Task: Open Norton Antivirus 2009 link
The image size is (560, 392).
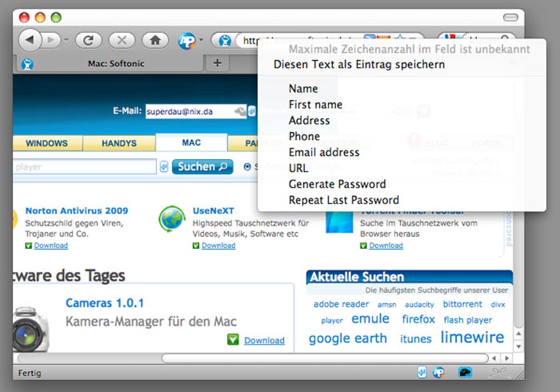Action: click(76, 211)
